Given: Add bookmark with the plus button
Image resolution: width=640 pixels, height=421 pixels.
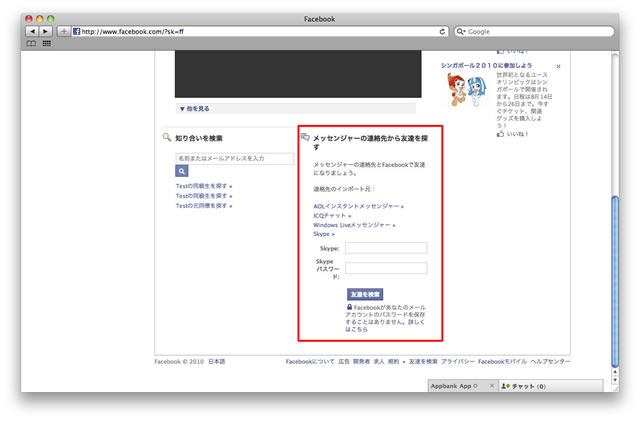Looking at the screenshot, I should point(64,31).
